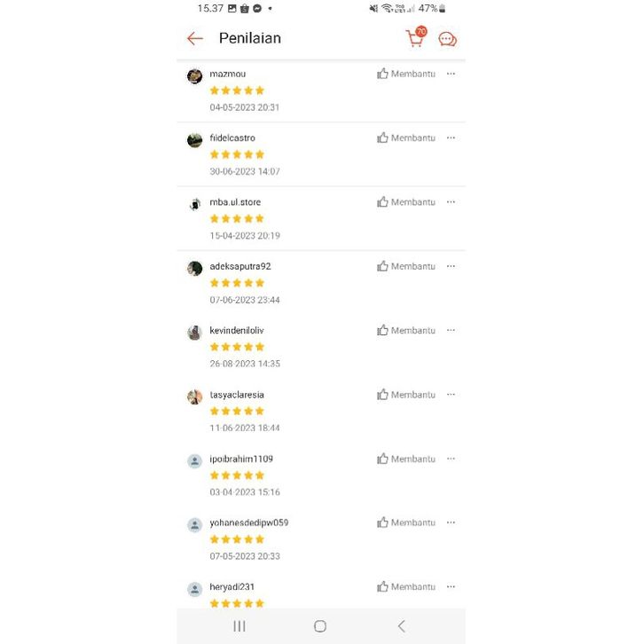This screenshot has width=644, height=644.
Task: Mark fiidelcastro's review as Membantu
Action: coord(405,137)
